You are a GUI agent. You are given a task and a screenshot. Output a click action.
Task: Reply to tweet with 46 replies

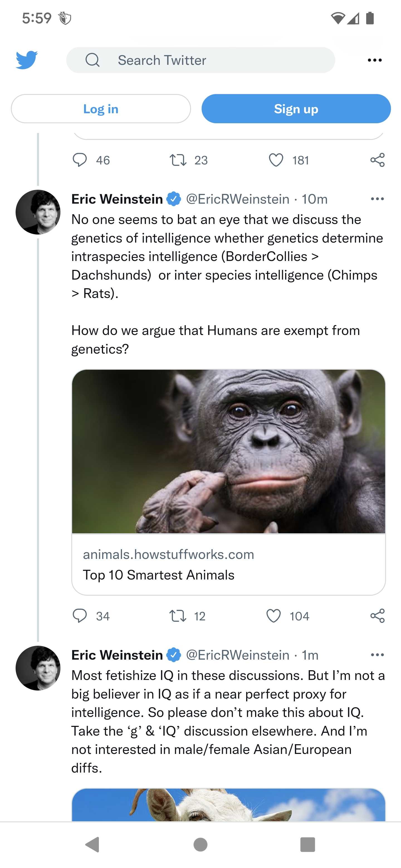coord(80,160)
